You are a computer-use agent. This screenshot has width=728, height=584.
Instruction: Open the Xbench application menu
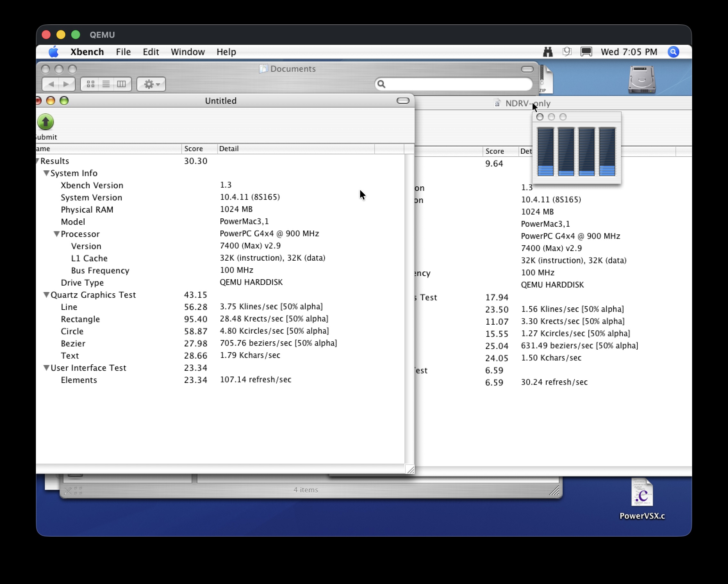pos(87,52)
